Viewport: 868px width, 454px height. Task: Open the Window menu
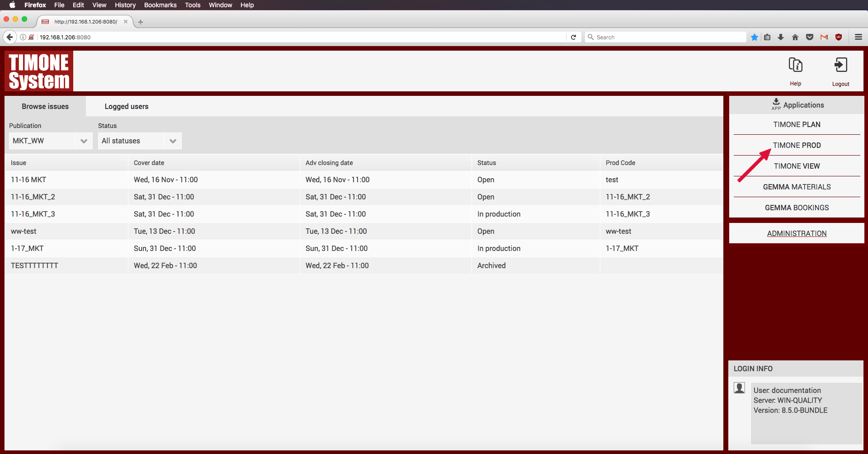pos(220,5)
